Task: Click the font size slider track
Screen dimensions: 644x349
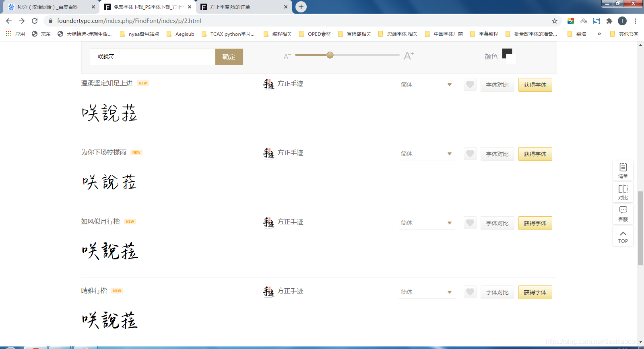Action: (x=347, y=55)
